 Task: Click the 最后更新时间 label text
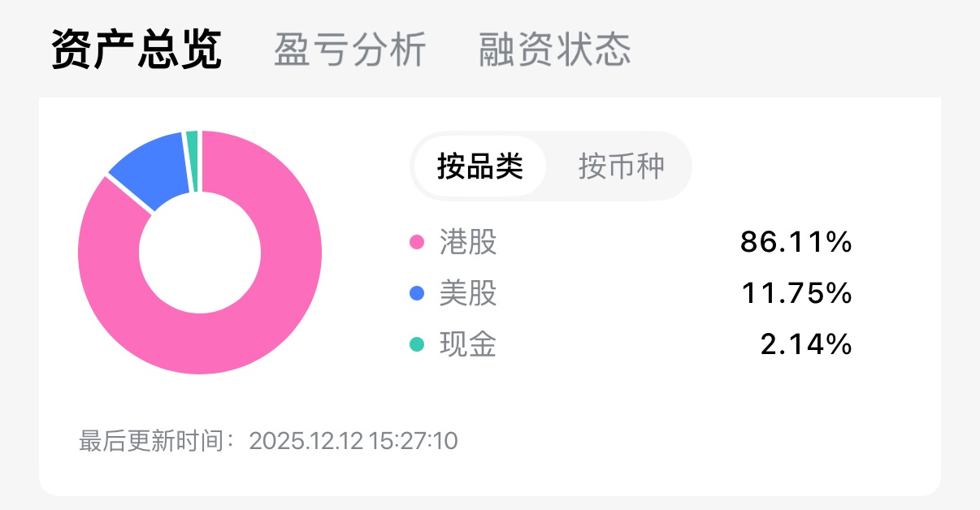tap(158, 442)
